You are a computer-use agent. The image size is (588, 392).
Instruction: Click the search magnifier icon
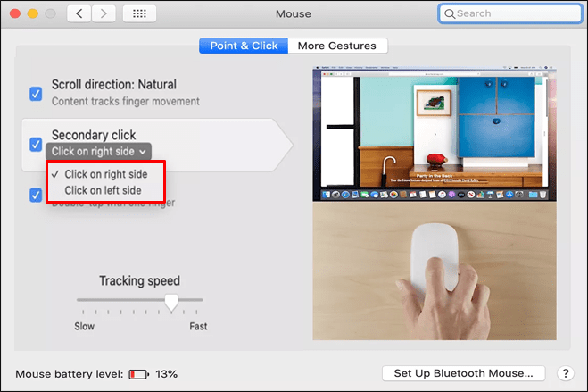click(449, 14)
